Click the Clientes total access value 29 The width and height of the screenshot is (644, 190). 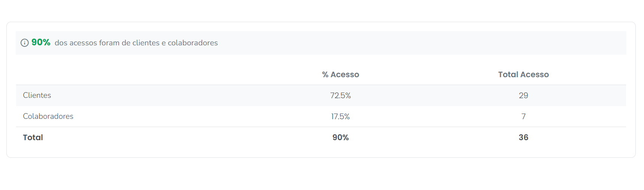click(523, 96)
